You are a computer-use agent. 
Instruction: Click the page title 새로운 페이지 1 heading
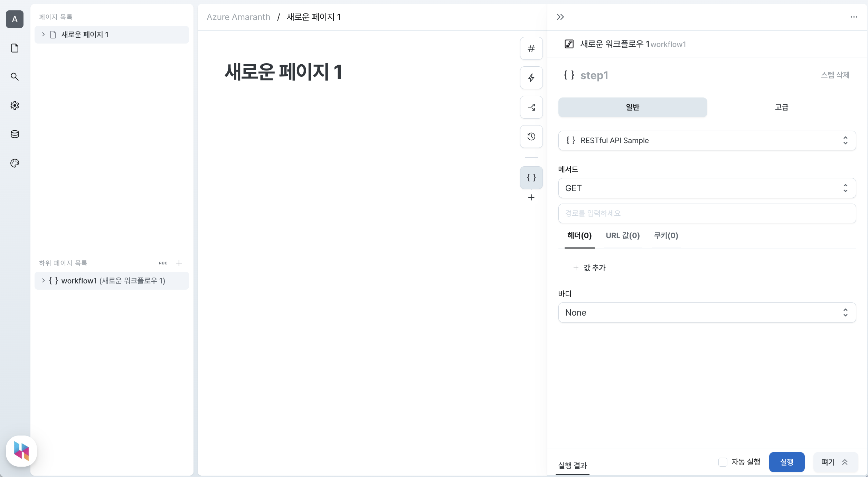[x=283, y=72]
